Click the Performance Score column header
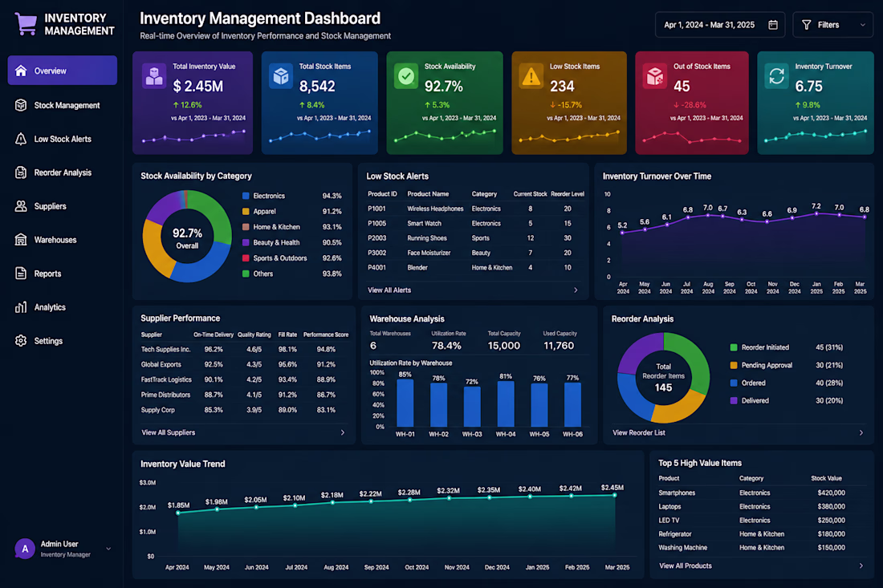Image resolution: width=883 pixels, height=588 pixels. [x=325, y=335]
